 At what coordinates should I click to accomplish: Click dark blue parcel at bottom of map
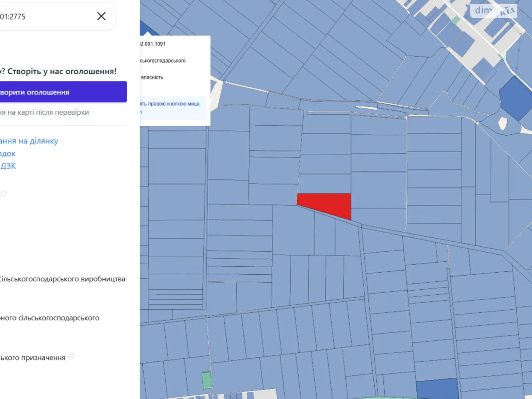(x=437, y=388)
